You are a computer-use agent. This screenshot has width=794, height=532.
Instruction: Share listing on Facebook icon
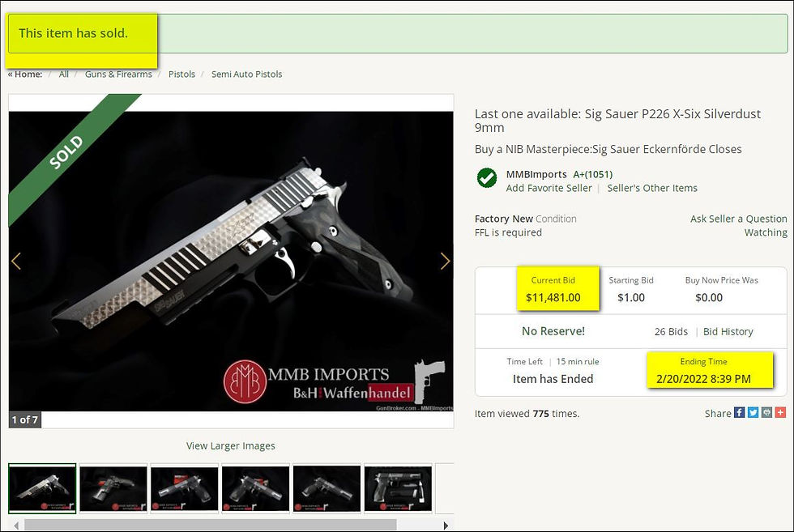click(x=739, y=412)
